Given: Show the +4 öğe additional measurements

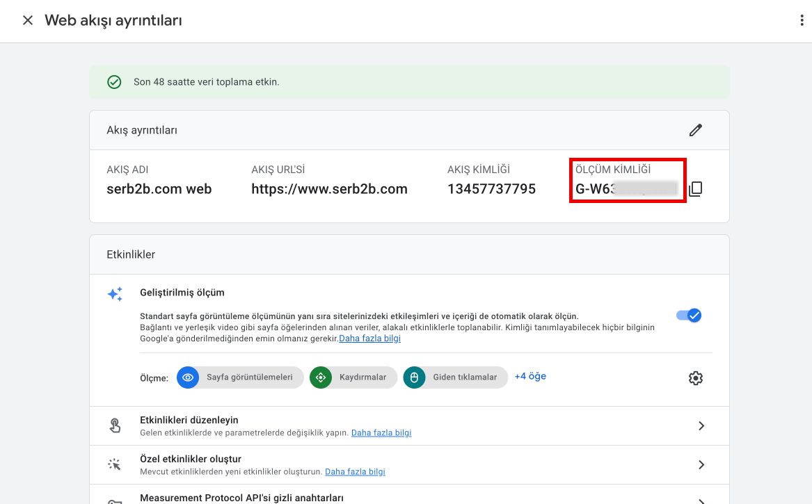Looking at the screenshot, I should [530, 376].
